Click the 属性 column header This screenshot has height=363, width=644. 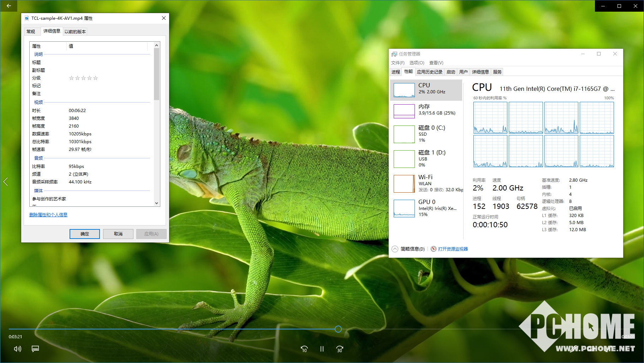(x=49, y=46)
